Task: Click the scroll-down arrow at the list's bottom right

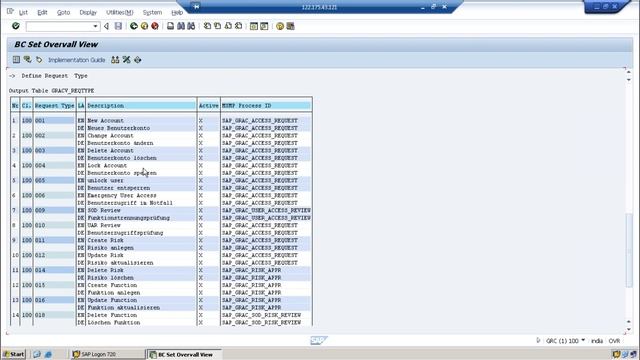Action: pos(629,329)
